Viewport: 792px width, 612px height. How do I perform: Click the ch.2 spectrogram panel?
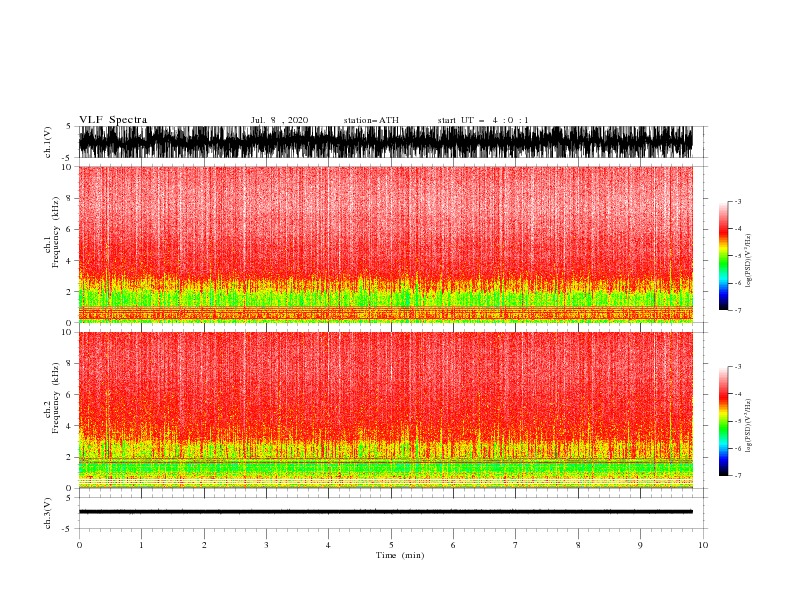coord(385,410)
